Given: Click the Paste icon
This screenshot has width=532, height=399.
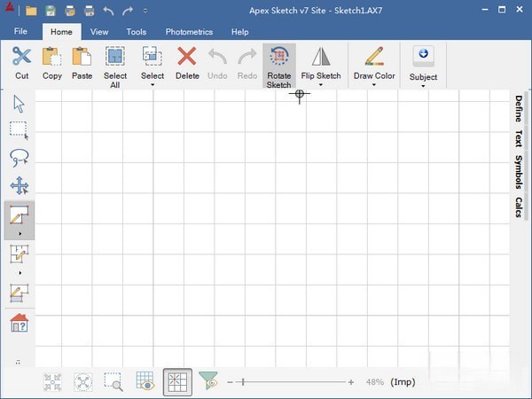Looking at the screenshot, I should (82, 57).
